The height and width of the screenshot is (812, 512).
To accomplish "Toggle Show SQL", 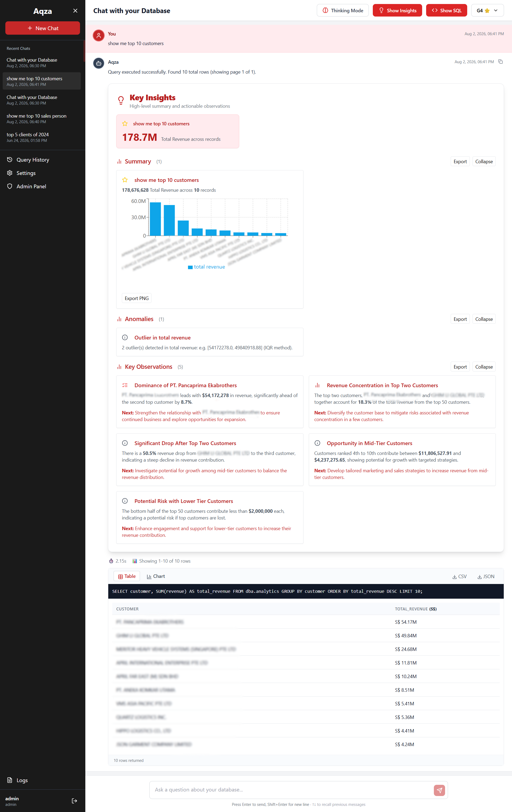I will point(446,10).
